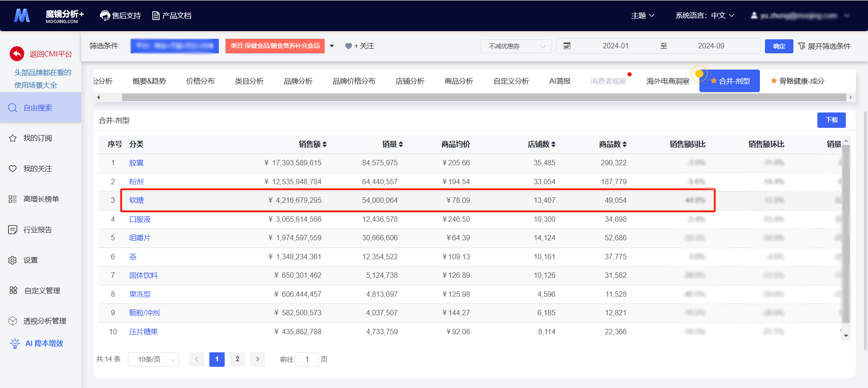Click the cube icon for 透视分析管理
Image resolution: width=868 pixels, height=388 pixels.
pos(13,321)
